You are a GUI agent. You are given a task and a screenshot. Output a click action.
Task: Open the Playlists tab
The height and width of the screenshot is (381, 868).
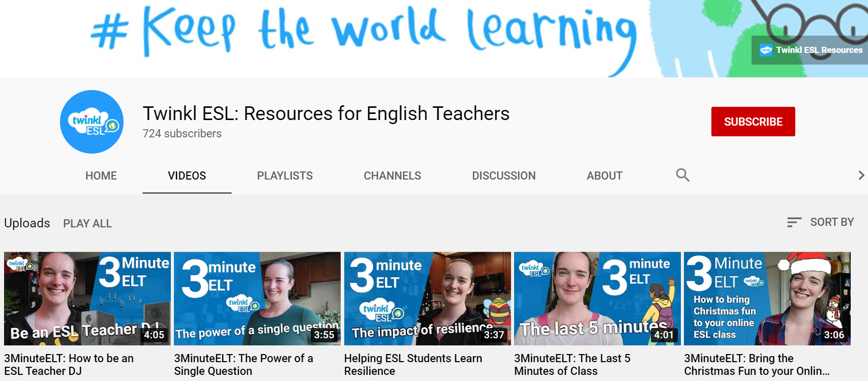click(x=285, y=176)
